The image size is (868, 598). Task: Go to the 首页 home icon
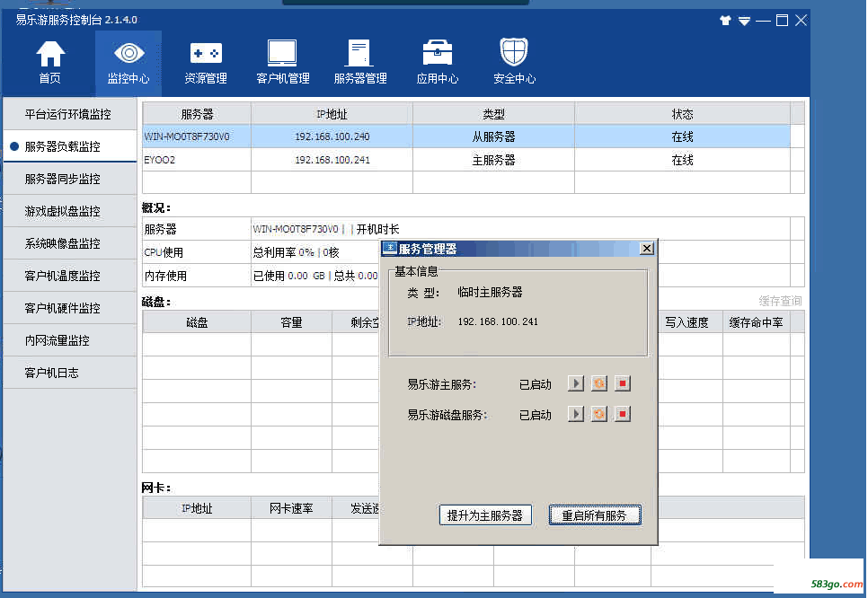click(50, 63)
